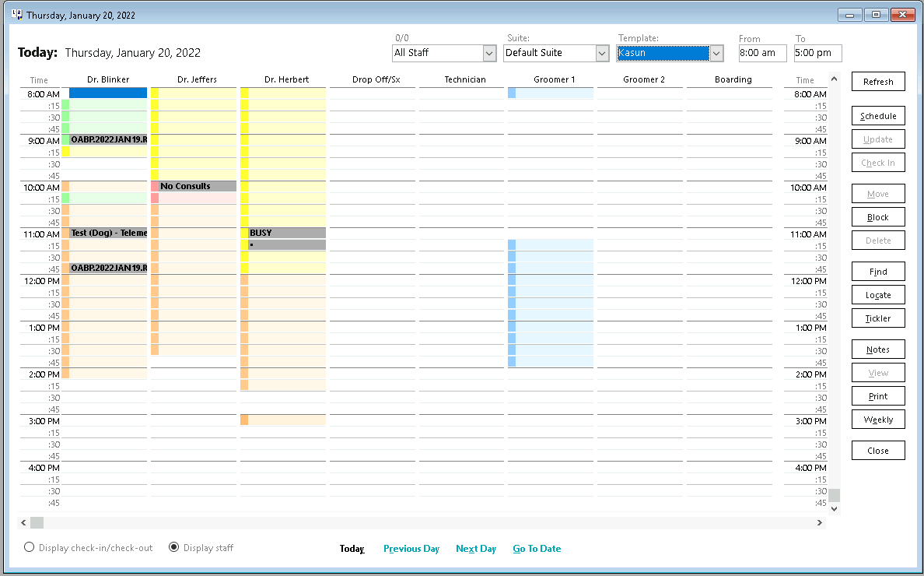Open Go To Date
Screen dimensions: 924x576
(x=537, y=549)
